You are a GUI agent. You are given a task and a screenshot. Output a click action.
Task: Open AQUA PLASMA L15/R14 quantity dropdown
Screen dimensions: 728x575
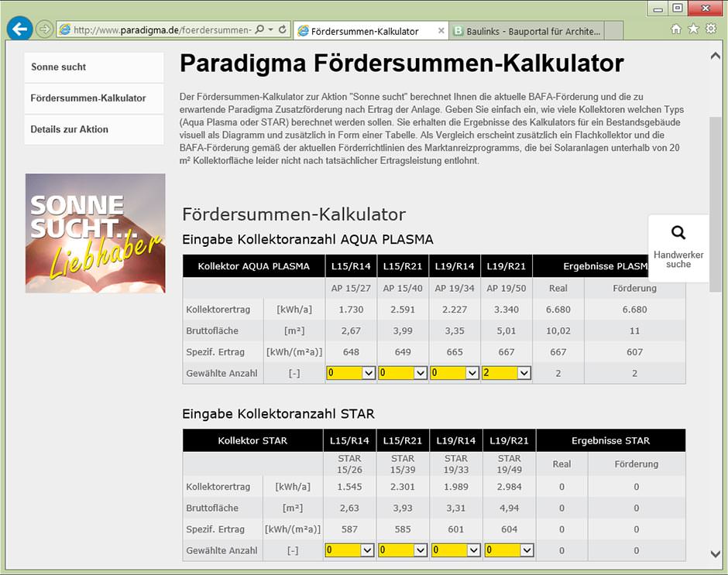(351, 373)
